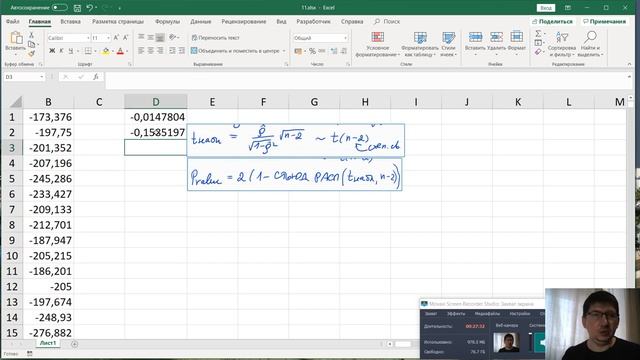The width and height of the screenshot is (640, 360).
Task: Open the Insert (Вставка) ribbon tab
Action: tap(70, 21)
